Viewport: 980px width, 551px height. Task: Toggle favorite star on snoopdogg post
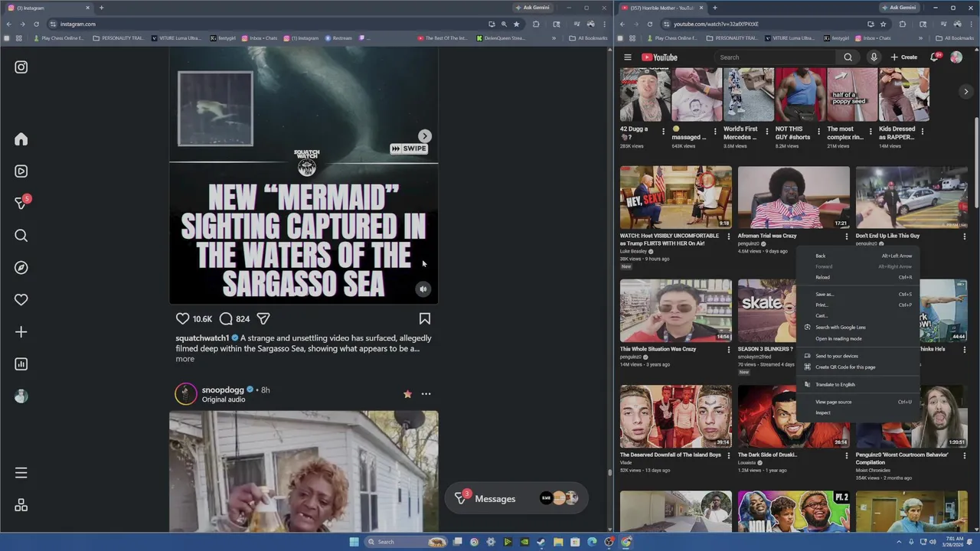pos(407,394)
